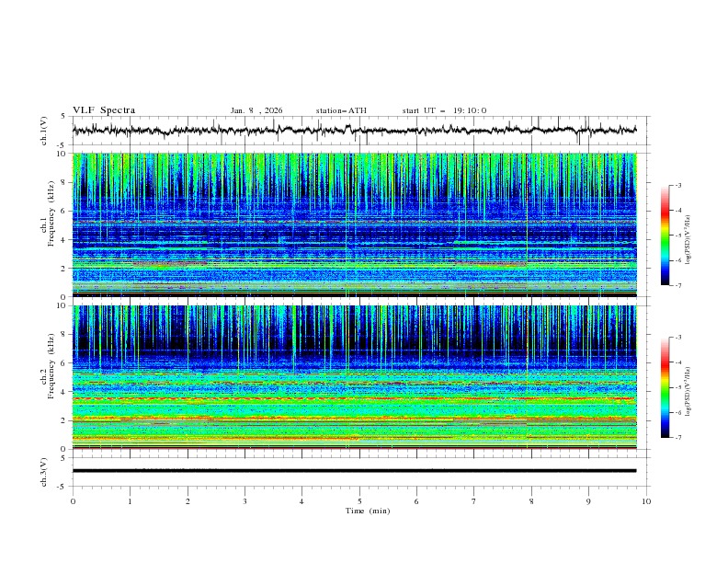
Task: Click the ch.2 spectrogram panel
Action: [354, 377]
